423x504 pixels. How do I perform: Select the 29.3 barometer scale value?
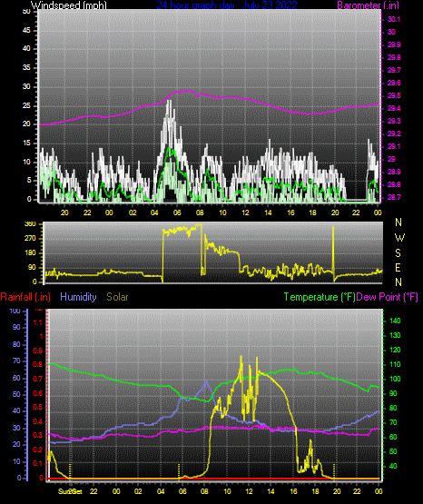[x=394, y=121]
